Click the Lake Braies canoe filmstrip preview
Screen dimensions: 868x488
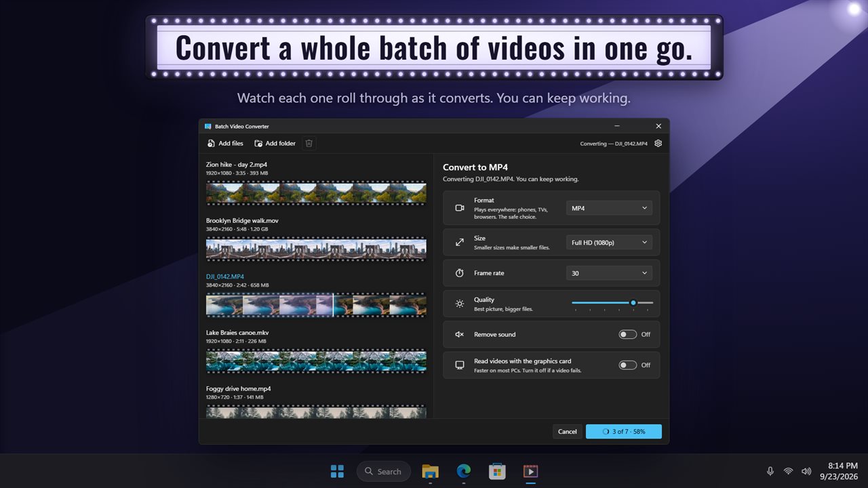(316, 361)
